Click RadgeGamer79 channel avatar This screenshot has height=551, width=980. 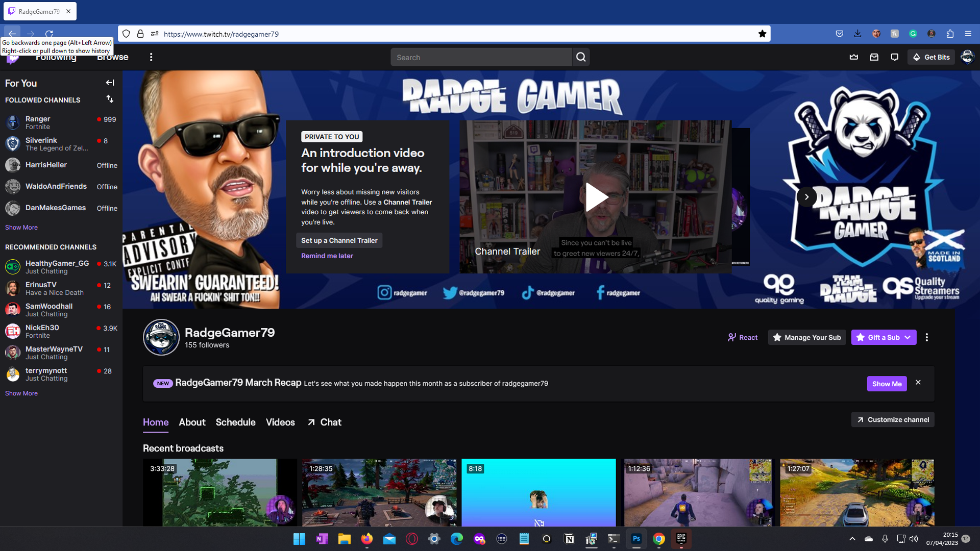click(161, 337)
